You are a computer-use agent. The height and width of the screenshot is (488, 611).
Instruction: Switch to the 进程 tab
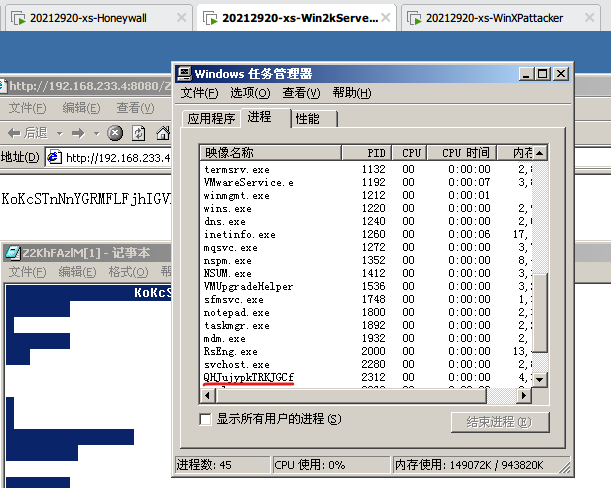[x=265, y=117]
